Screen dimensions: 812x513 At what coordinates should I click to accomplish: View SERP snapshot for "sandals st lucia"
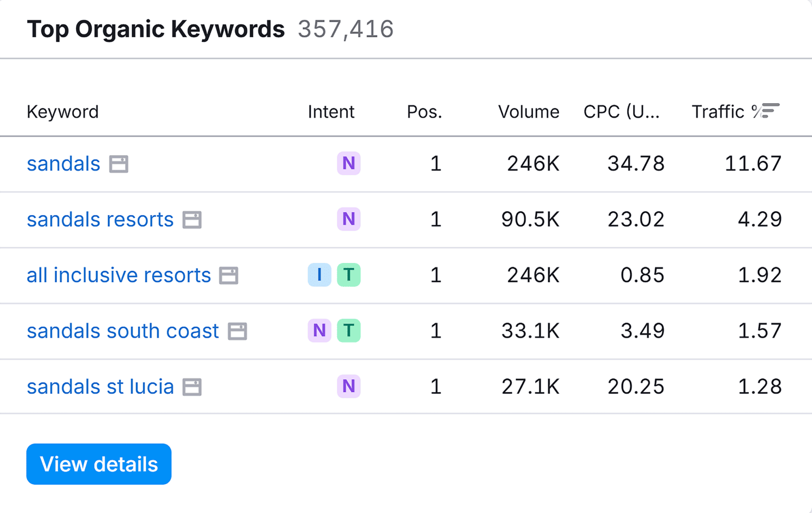tap(192, 387)
